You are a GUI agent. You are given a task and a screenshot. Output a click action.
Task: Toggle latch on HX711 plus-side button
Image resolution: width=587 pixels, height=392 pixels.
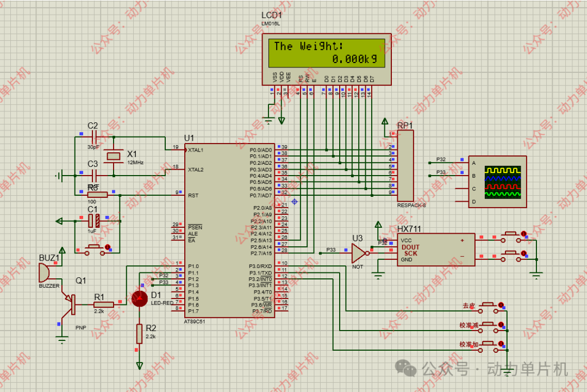pyautogui.click(x=524, y=234)
